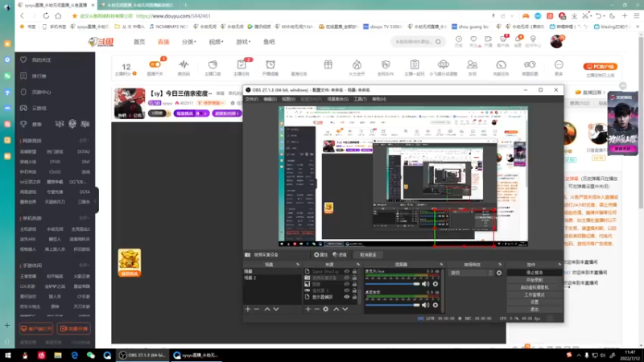Open the 主播任务 checklist icon
This screenshot has width=644, height=362.
pyautogui.click(x=242, y=64)
